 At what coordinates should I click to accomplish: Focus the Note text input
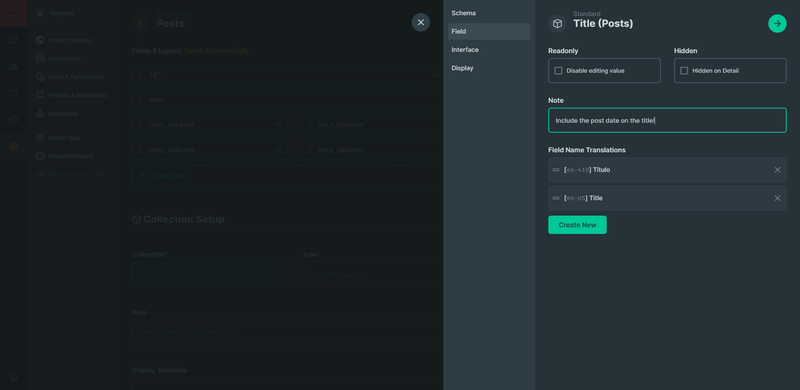667,120
